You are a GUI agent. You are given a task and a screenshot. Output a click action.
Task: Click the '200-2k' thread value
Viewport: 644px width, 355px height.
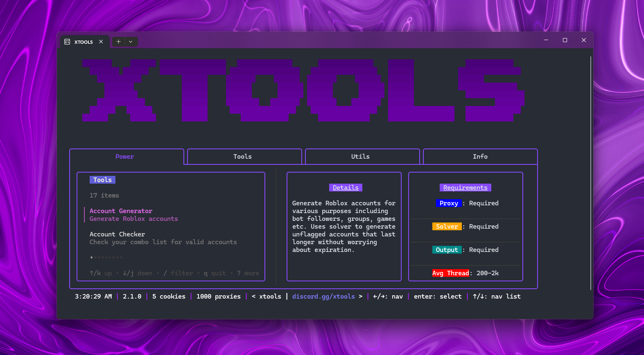(x=488, y=273)
